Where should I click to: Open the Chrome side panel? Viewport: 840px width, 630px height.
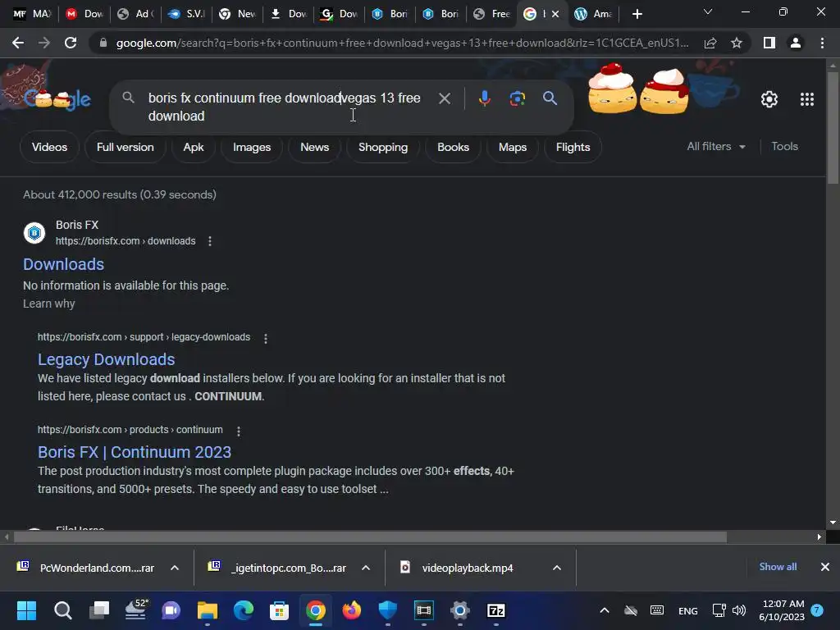click(769, 43)
